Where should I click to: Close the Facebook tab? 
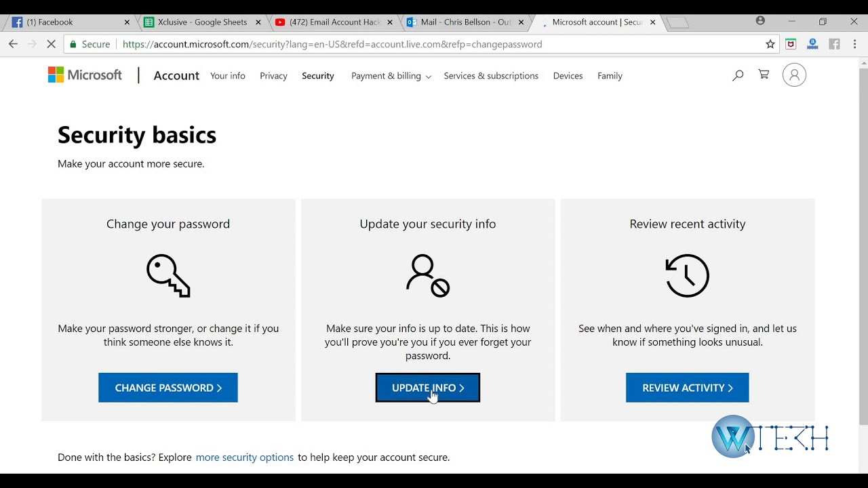point(127,22)
